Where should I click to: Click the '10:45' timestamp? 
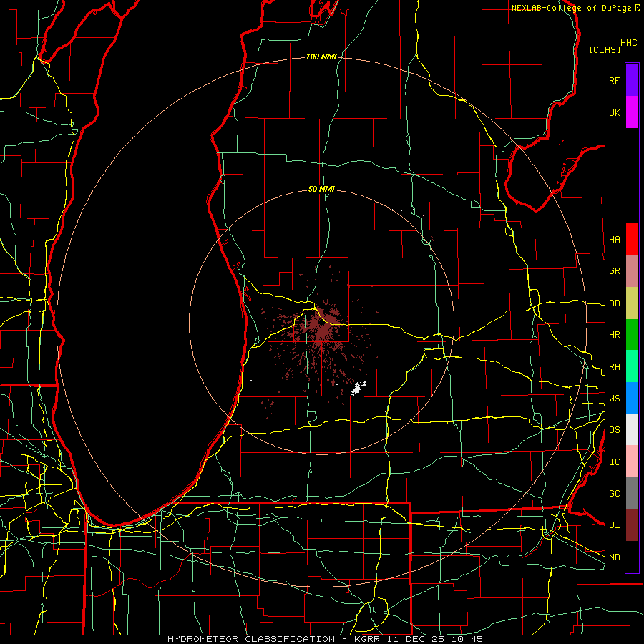467,639
